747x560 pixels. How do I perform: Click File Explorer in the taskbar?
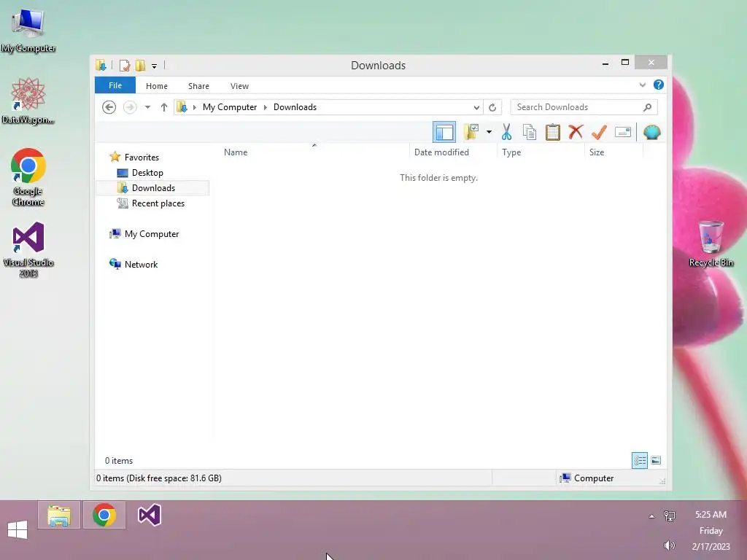click(x=59, y=516)
